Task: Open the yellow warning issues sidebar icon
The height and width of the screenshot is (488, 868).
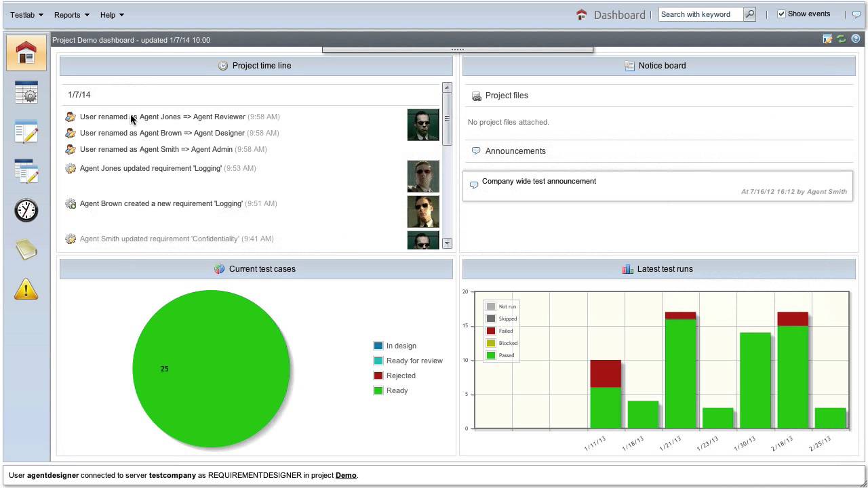Action: [x=26, y=289]
